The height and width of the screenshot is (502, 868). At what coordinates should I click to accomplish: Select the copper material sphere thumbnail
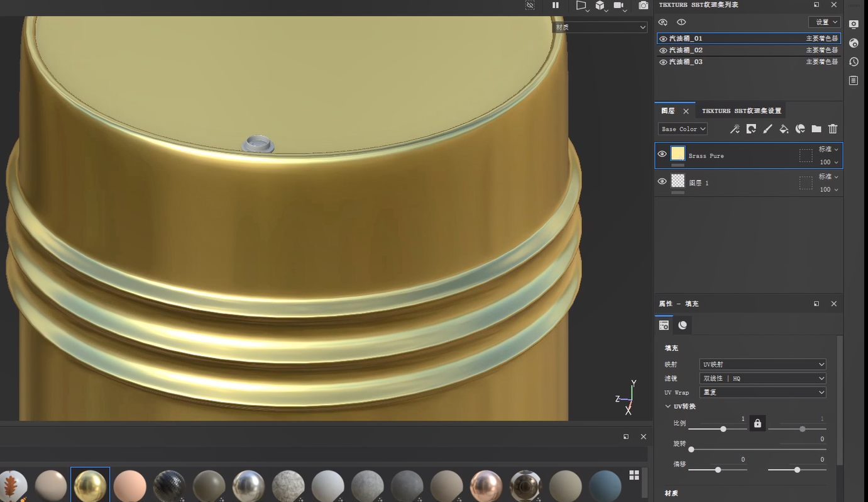pyautogui.click(x=486, y=485)
